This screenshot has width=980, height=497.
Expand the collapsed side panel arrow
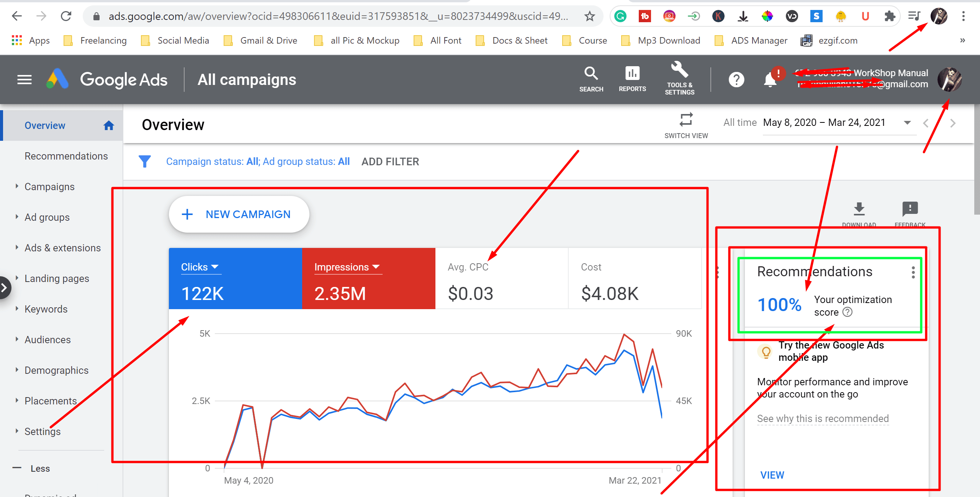[x=4, y=288]
